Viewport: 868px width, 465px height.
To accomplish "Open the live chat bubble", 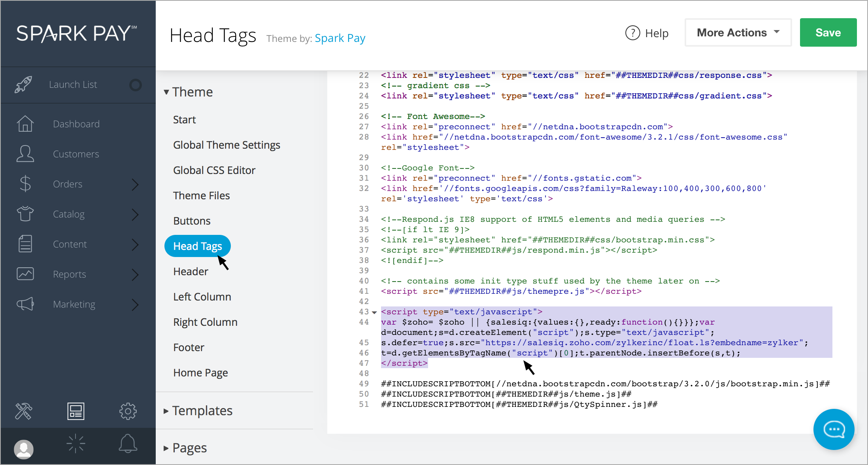I will [x=834, y=429].
